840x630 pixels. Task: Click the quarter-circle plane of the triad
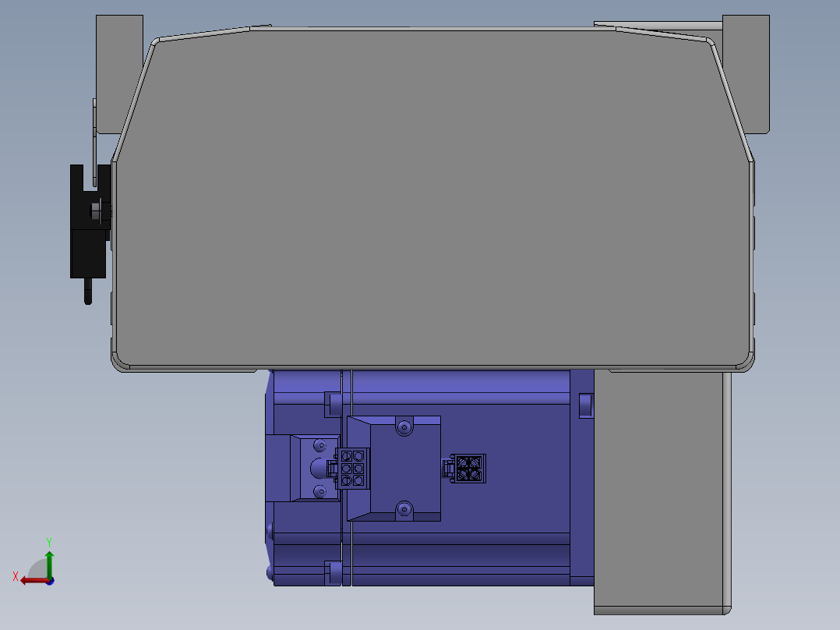(x=37, y=571)
